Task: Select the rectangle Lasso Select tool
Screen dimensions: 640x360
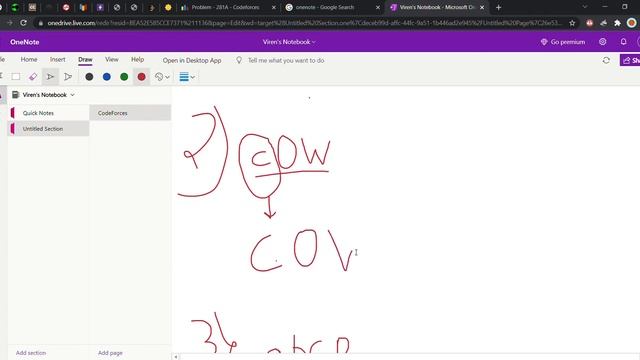Action: click(16, 77)
